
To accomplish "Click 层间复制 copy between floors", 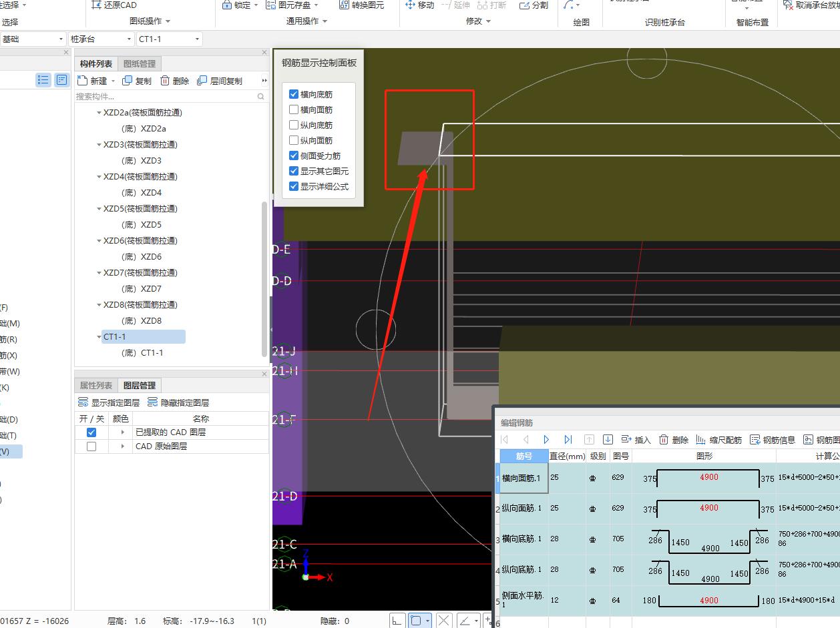I will click(220, 81).
